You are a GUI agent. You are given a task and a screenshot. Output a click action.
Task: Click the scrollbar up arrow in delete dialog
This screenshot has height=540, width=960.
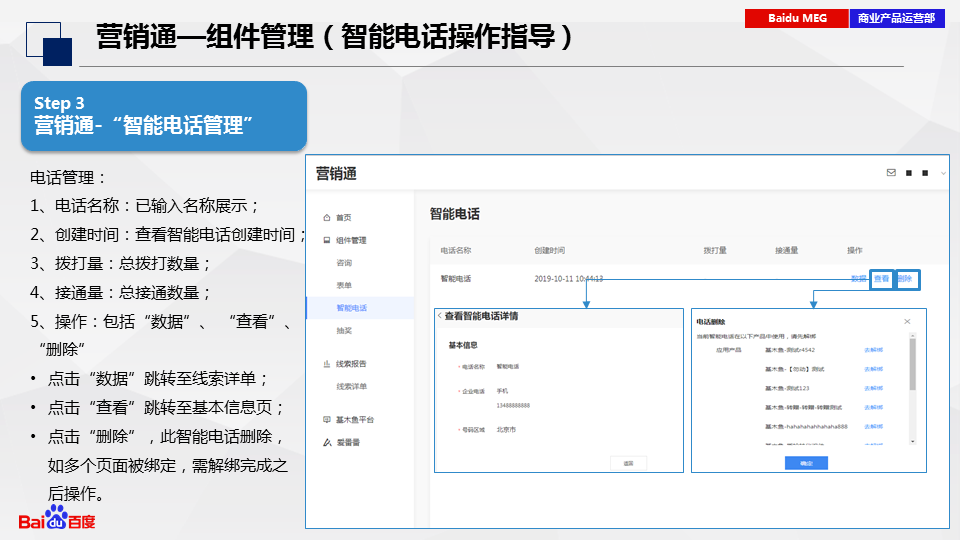click(912, 336)
